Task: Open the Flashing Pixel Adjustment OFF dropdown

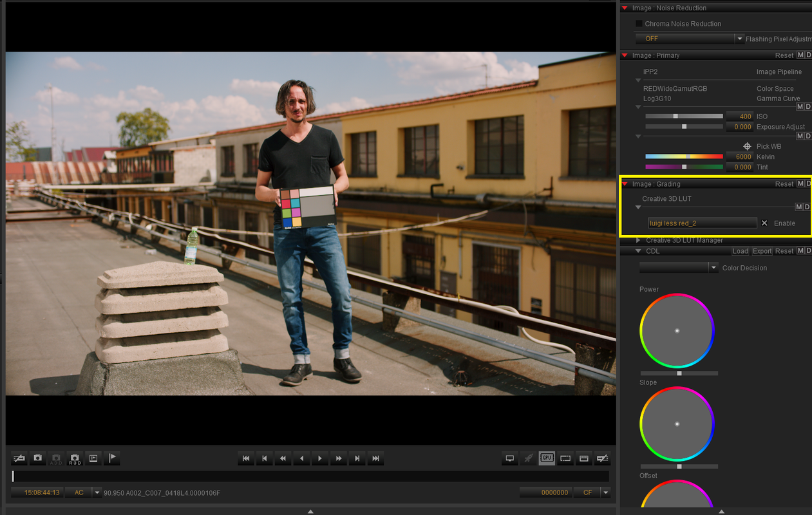Action: [690, 39]
